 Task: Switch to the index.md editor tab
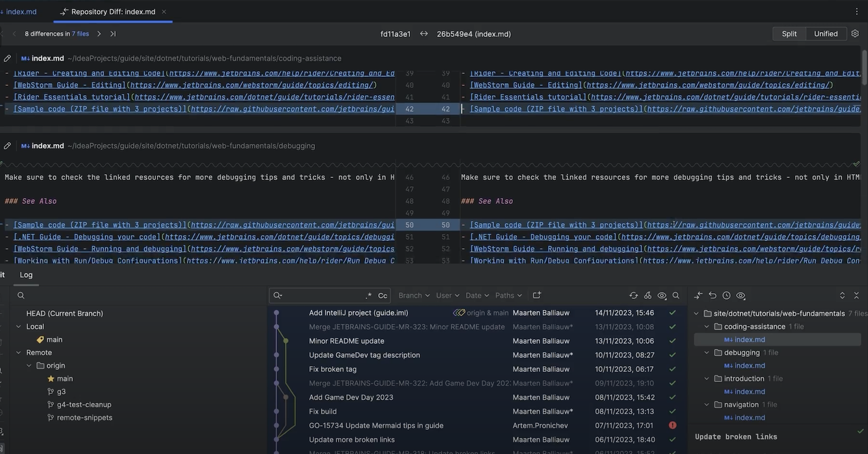pyautogui.click(x=21, y=11)
